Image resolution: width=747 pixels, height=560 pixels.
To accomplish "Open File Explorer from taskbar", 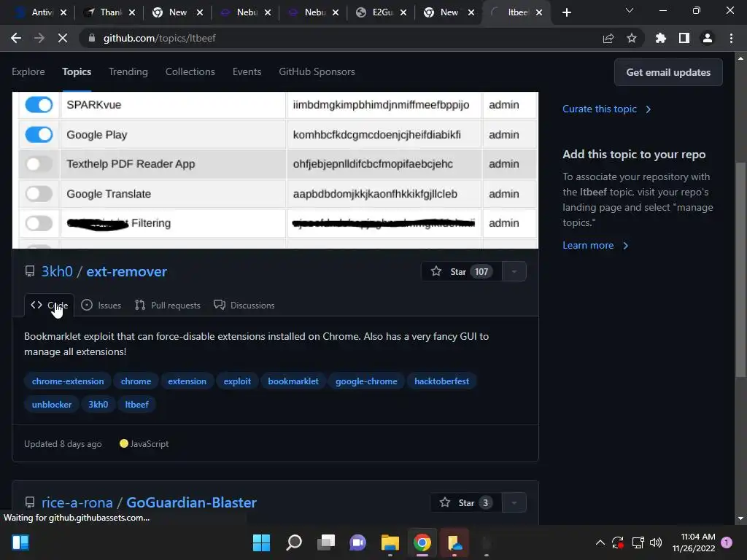I will point(390,542).
